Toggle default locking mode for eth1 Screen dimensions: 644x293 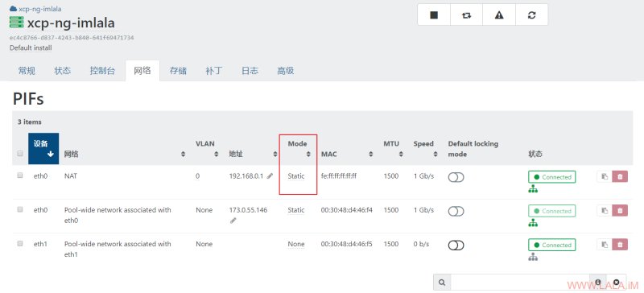point(456,246)
